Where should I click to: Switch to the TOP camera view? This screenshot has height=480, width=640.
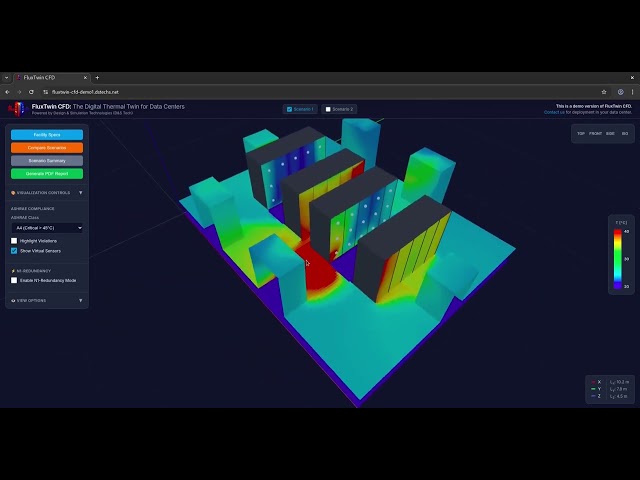(x=581, y=133)
